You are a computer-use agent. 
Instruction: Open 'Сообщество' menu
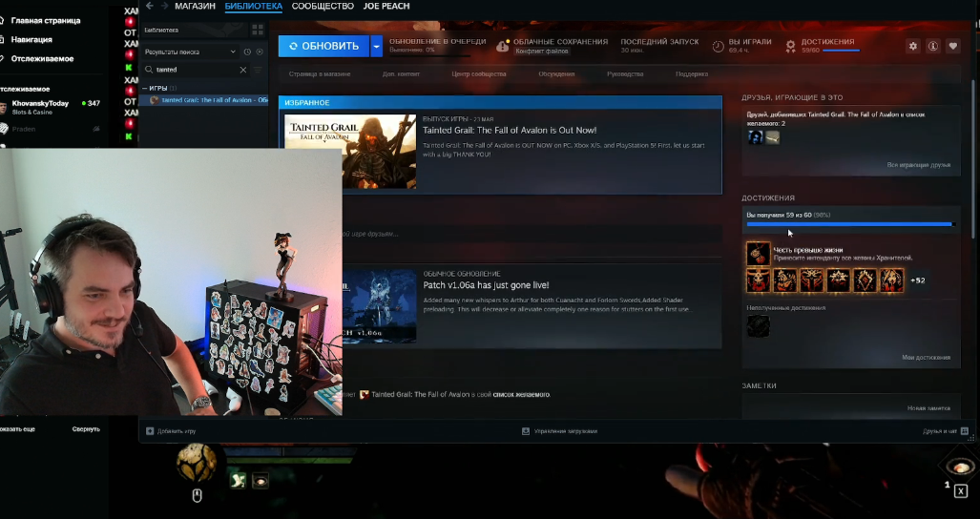[323, 6]
